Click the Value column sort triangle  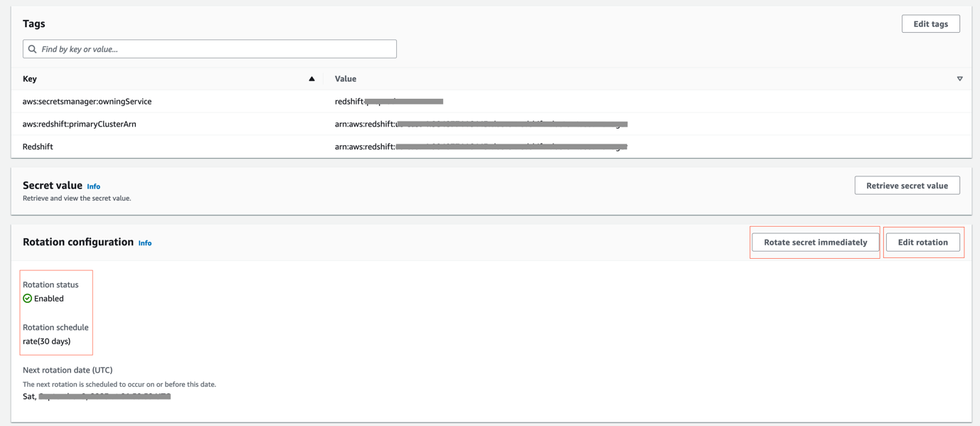tap(959, 79)
